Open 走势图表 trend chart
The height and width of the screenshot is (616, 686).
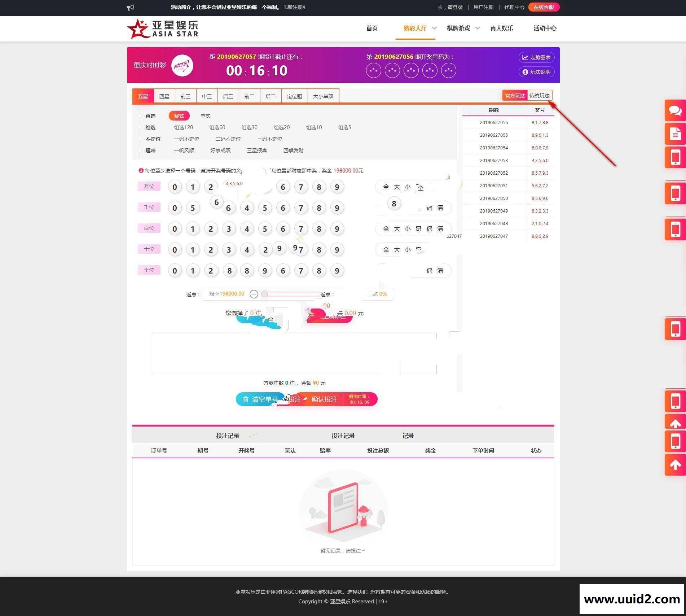coord(536,57)
